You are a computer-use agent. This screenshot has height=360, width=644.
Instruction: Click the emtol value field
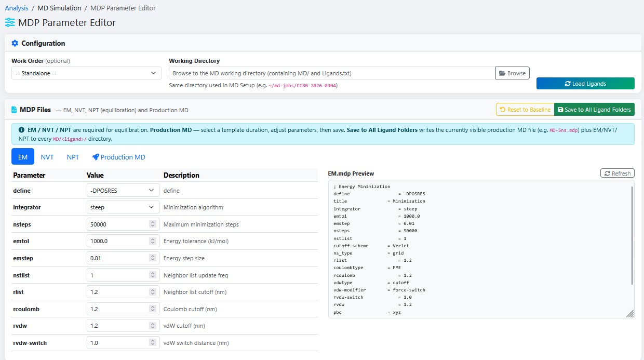click(123, 241)
